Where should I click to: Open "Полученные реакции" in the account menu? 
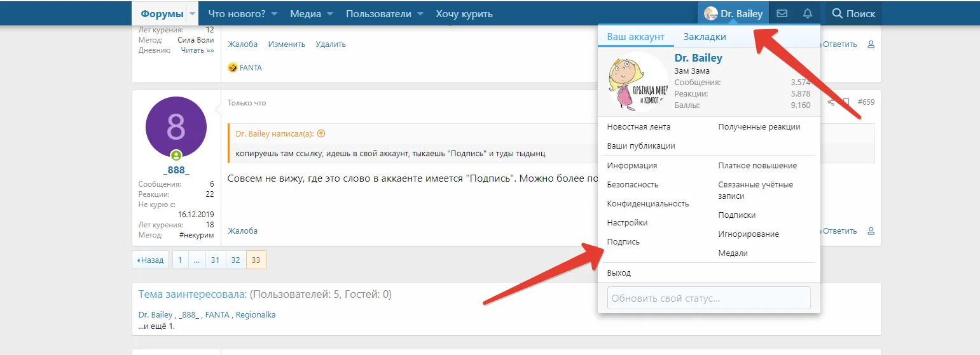759,126
